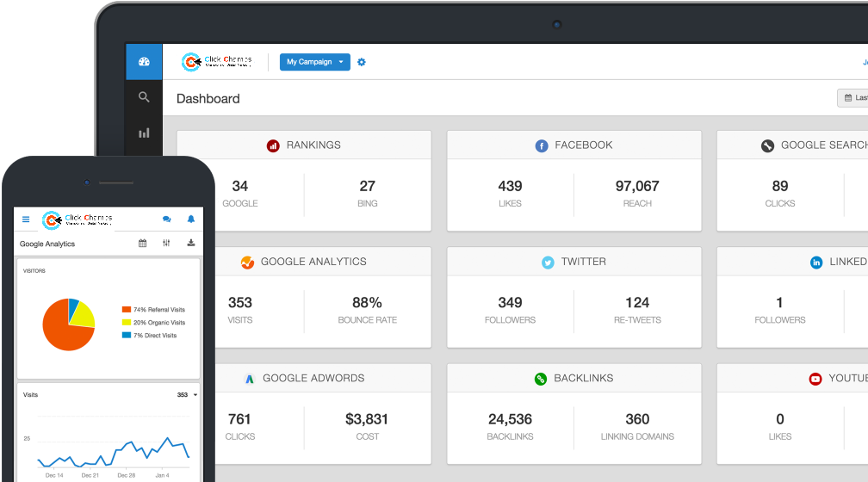The width and height of the screenshot is (868, 482).
Task: Click the 34 Google rankings value
Action: pyautogui.click(x=239, y=186)
